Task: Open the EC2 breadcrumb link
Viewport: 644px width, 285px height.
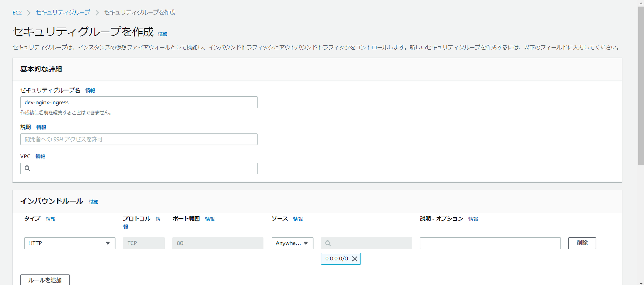Action: point(17,13)
